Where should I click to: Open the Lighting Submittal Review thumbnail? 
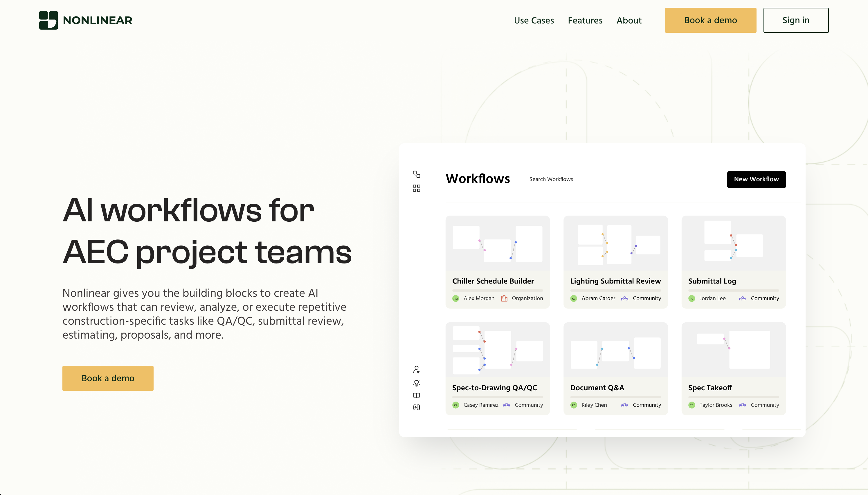click(615, 243)
